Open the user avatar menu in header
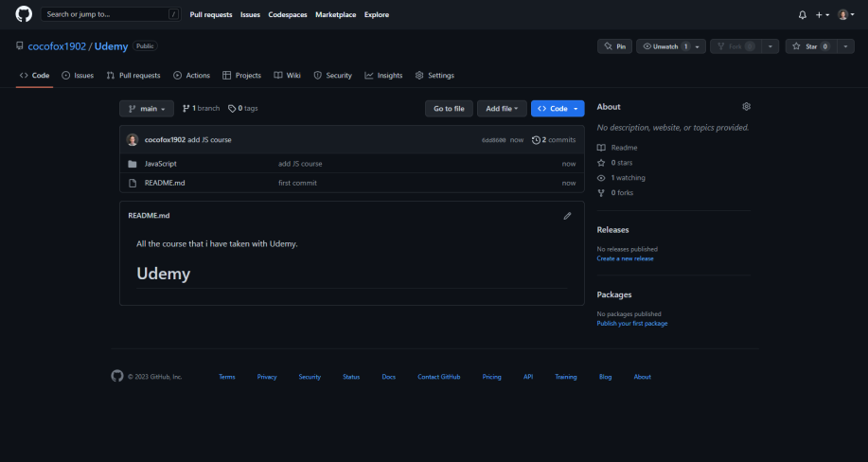The width and height of the screenshot is (868, 462). click(846, 15)
